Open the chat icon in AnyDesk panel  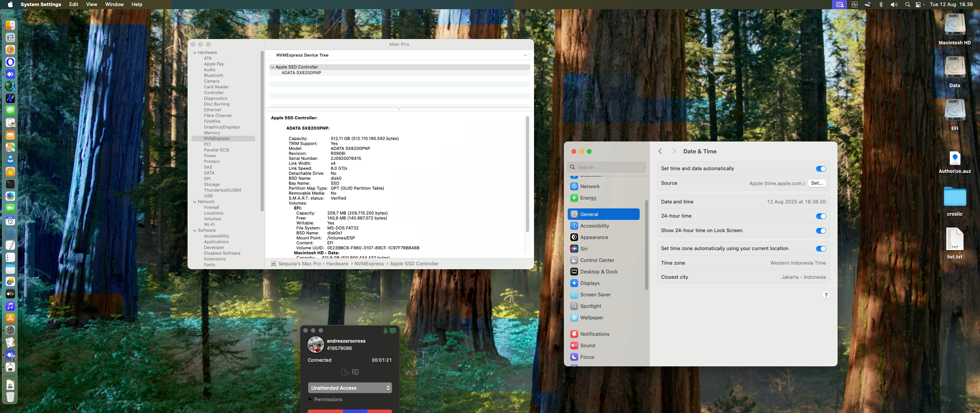(355, 372)
